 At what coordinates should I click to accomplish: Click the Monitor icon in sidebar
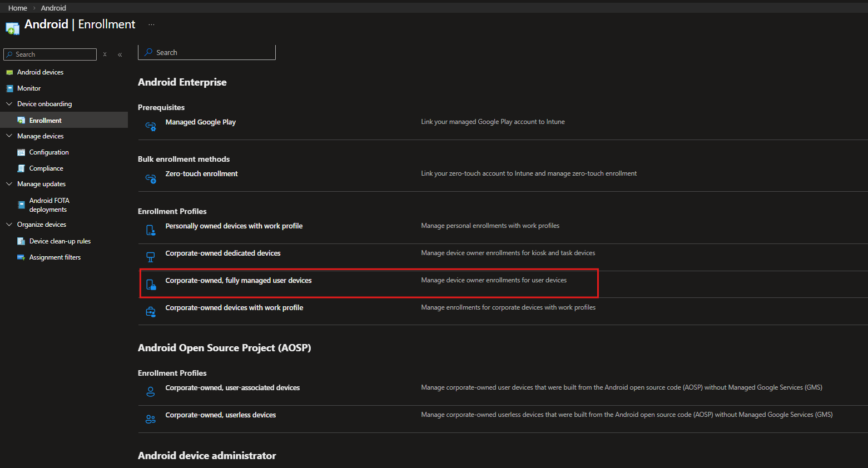pyautogui.click(x=9, y=88)
